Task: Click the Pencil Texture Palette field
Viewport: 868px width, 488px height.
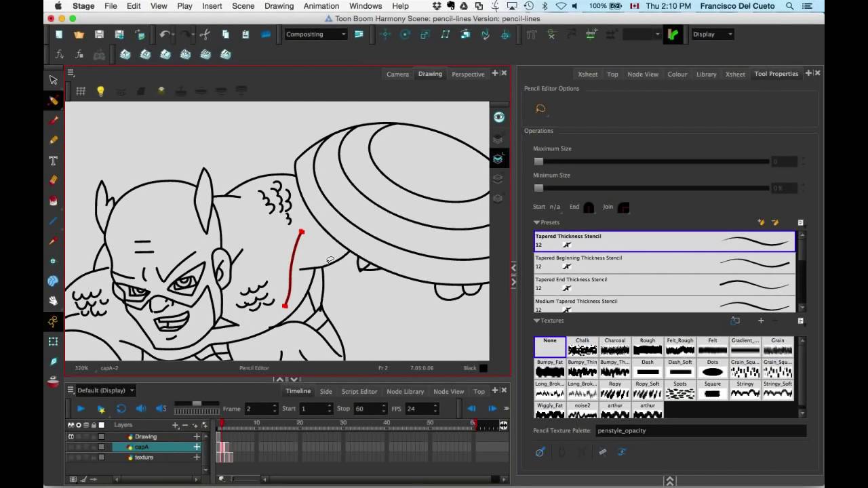Action: (701, 430)
